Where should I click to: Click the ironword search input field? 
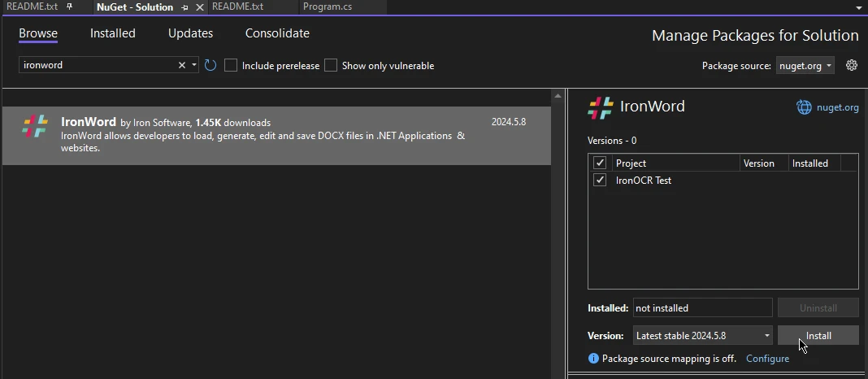coord(96,65)
